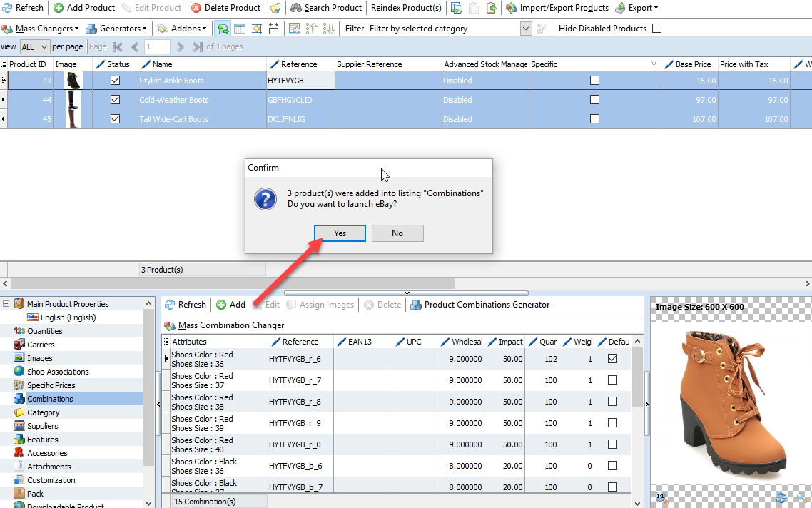Toggle Status checkbox for Tall Wide-Calf Boots
The width and height of the screenshot is (812, 508).
115,119
